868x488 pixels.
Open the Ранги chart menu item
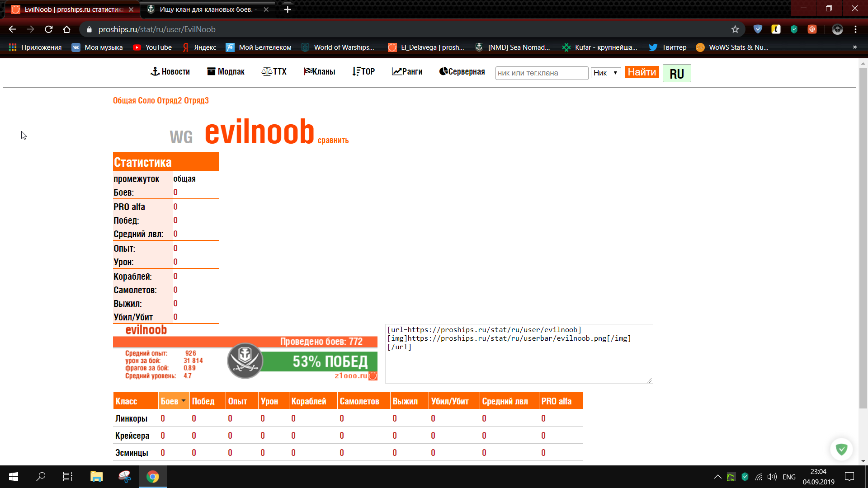[x=407, y=71]
